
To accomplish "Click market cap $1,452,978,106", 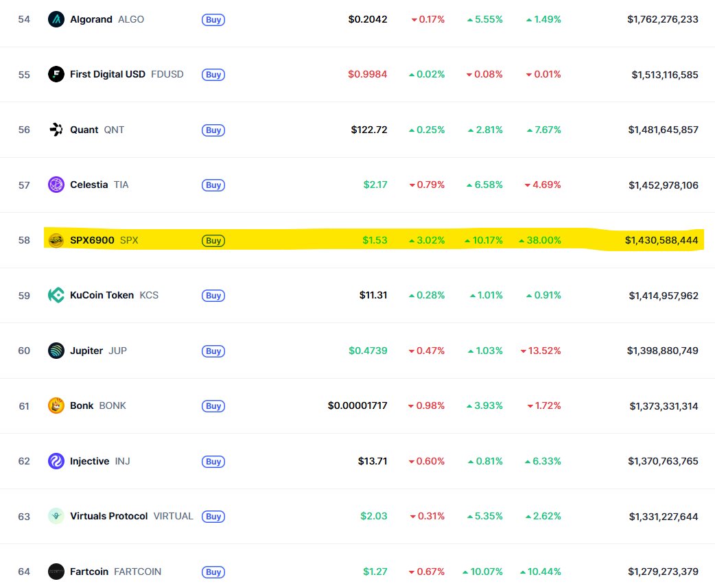I will (664, 185).
